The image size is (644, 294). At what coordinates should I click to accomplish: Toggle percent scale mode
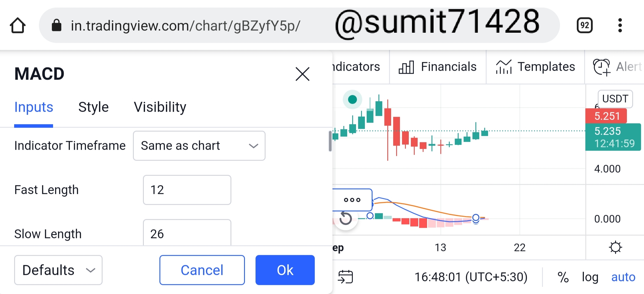pos(563,277)
